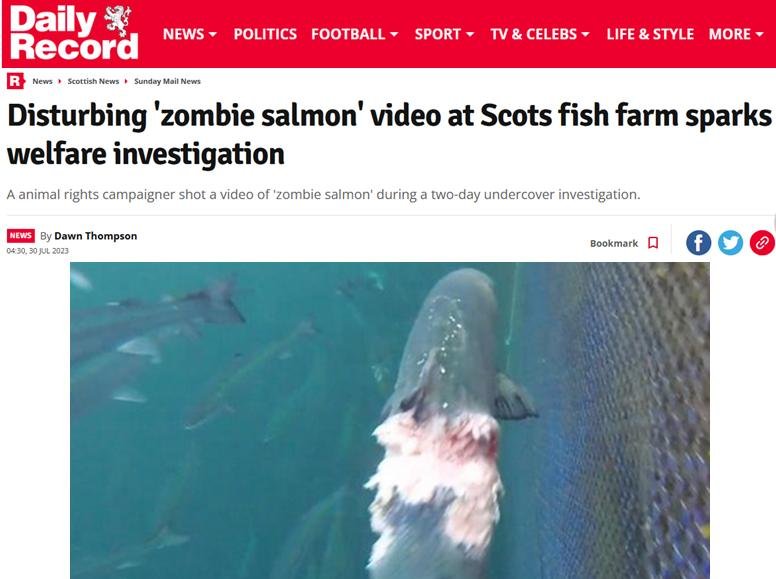Viewport: 776px width, 579px height.
Task: Click the bookmark flag icon
Action: [x=653, y=243]
